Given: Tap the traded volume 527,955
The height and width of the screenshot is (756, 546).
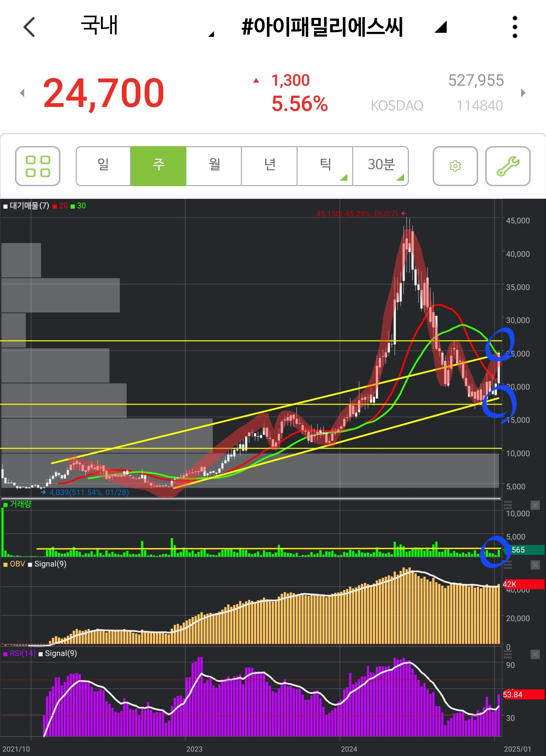Looking at the screenshot, I should (476, 81).
